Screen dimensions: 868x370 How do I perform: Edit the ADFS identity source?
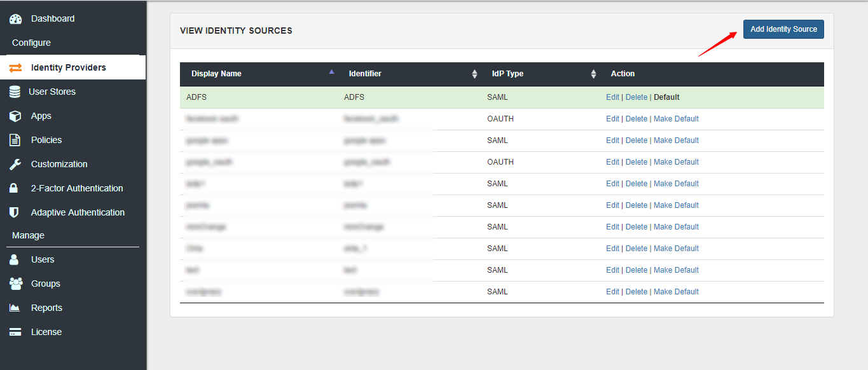pyautogui.click(x=612, y=97)
